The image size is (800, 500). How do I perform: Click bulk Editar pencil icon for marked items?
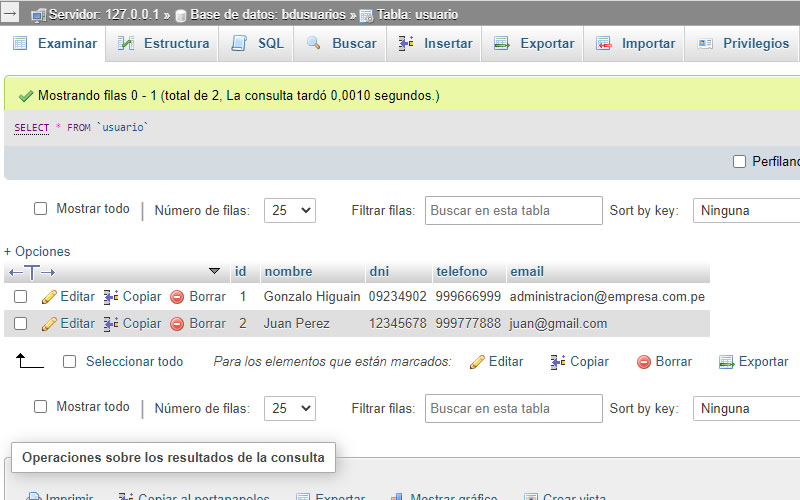[477, 362]
